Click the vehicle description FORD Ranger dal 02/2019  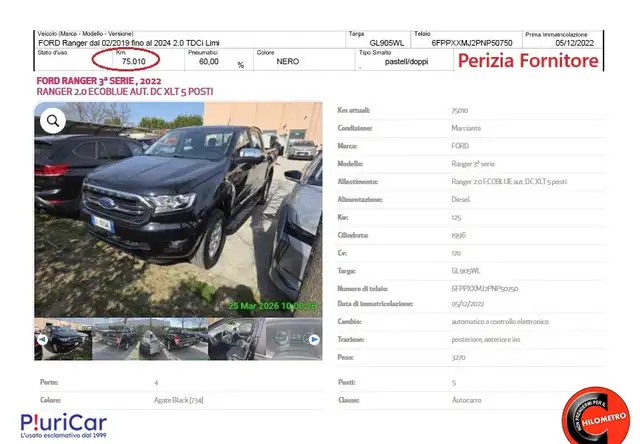[129, 43]
